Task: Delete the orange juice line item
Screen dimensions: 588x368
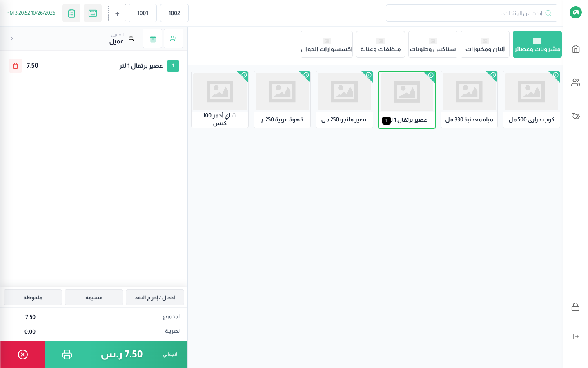Action: (16, 66)
